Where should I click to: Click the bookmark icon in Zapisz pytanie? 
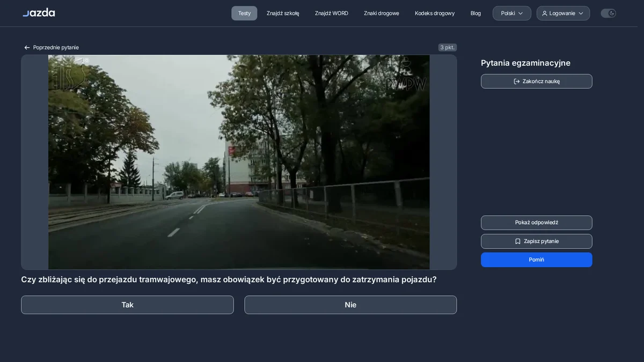point(518,241)
